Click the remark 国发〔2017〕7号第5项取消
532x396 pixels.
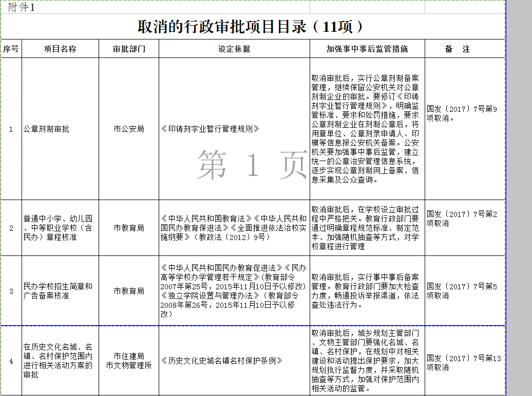[x=465, y=291]
